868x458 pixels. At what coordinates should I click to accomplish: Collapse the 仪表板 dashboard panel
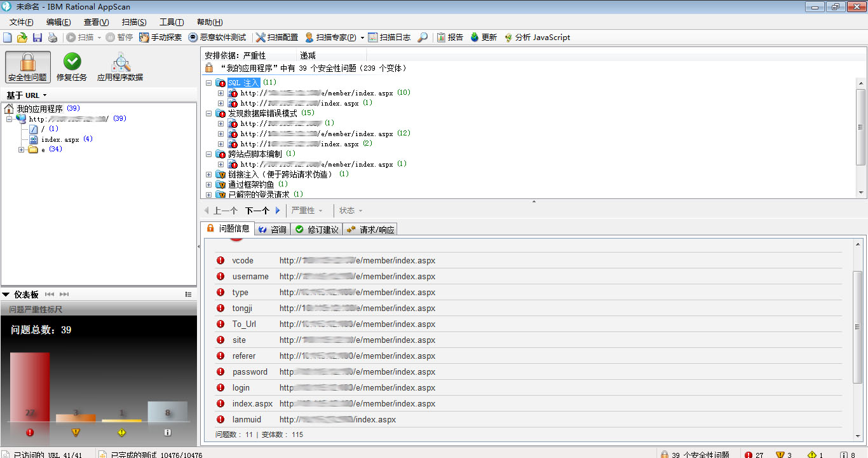[6, 295]
